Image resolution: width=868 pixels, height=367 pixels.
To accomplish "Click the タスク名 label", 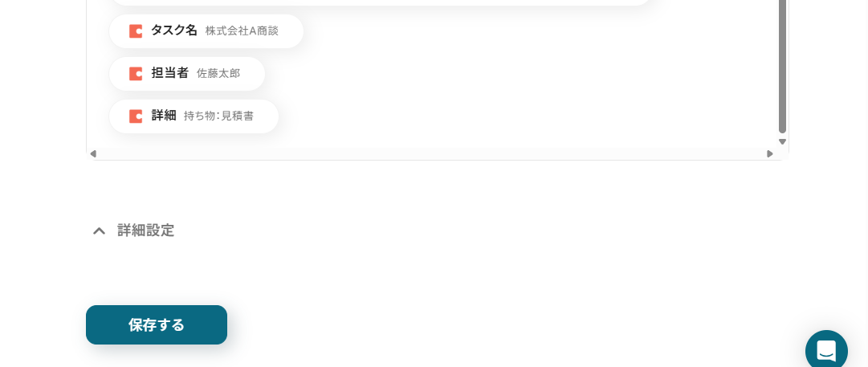I will tap(173, 31).
